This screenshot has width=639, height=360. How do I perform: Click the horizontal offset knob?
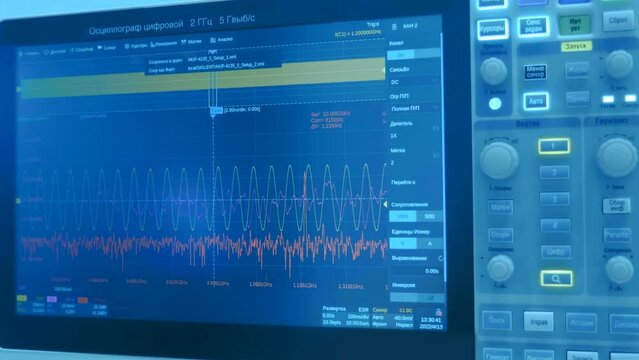(x=619, y=269)
